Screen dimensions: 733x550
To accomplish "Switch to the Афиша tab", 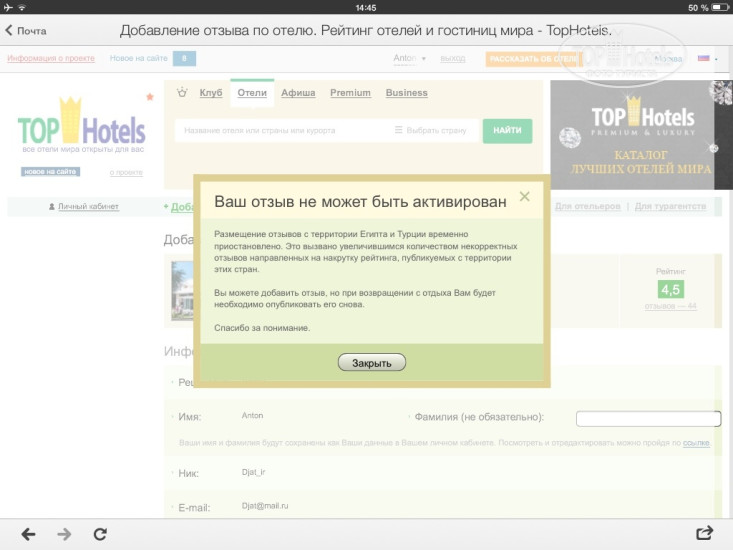I will coord(298,93).
